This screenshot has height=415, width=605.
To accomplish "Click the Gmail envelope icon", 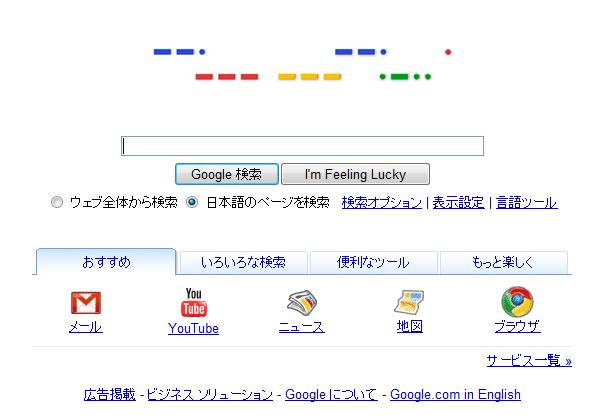I will (x=86, y=303).
